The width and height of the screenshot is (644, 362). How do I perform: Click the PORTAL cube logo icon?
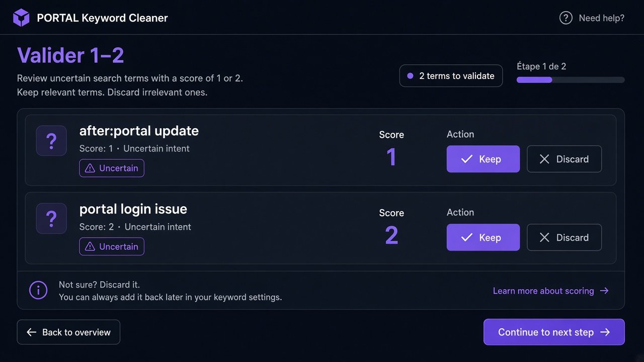21,18
